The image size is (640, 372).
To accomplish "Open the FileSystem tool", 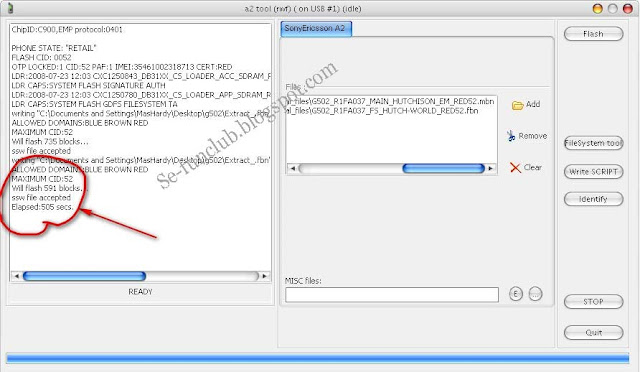I will (x=593, y=143).
